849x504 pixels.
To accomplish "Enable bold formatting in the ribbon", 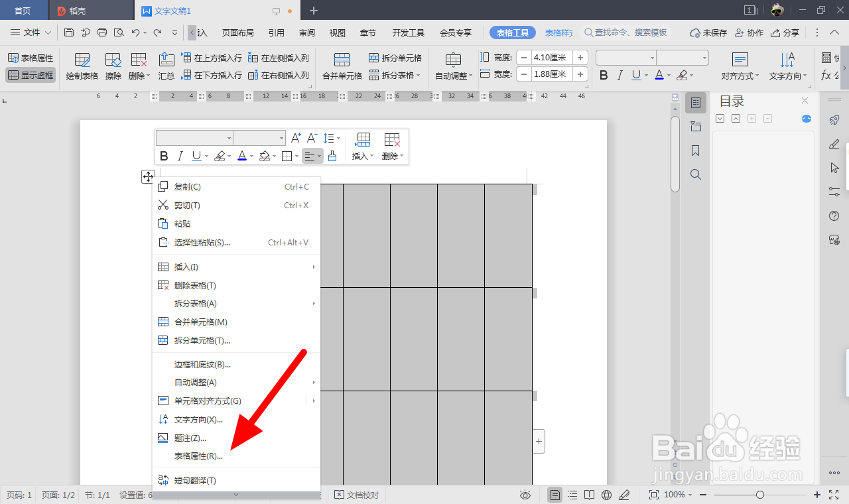I will click(603, 74).
